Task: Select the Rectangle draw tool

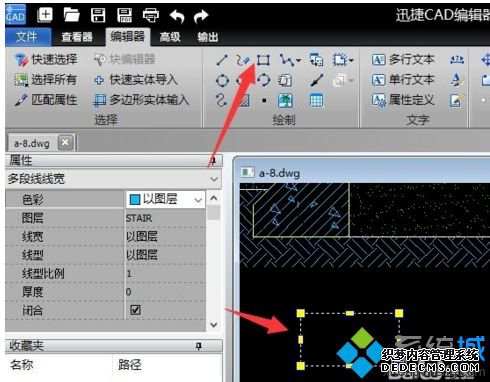Action: click(263, 60)
